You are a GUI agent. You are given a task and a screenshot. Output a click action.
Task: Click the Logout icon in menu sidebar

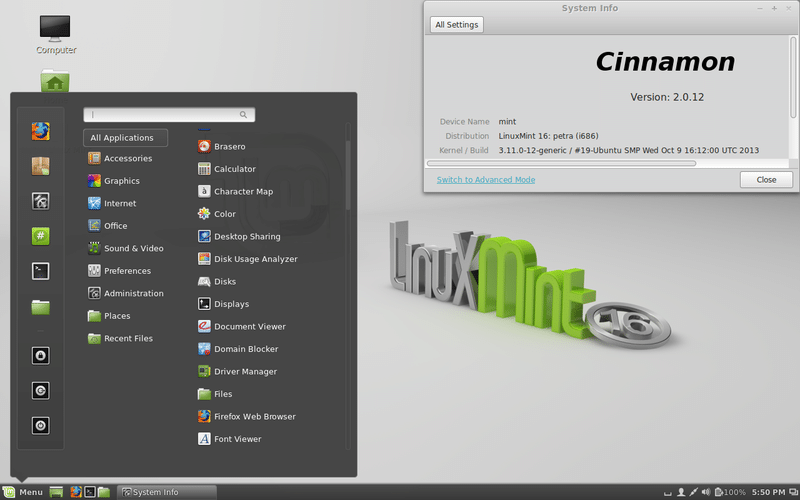click(40, 391)
